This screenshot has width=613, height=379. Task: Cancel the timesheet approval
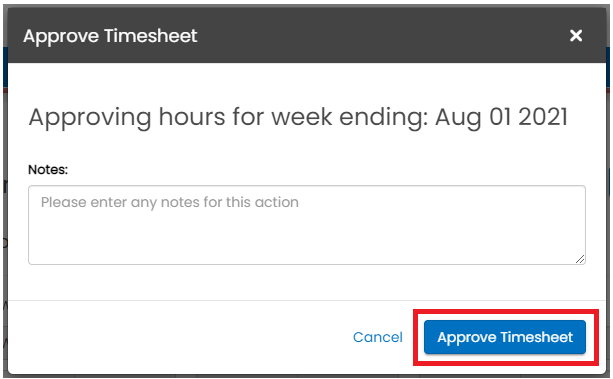tap(378, 337)
